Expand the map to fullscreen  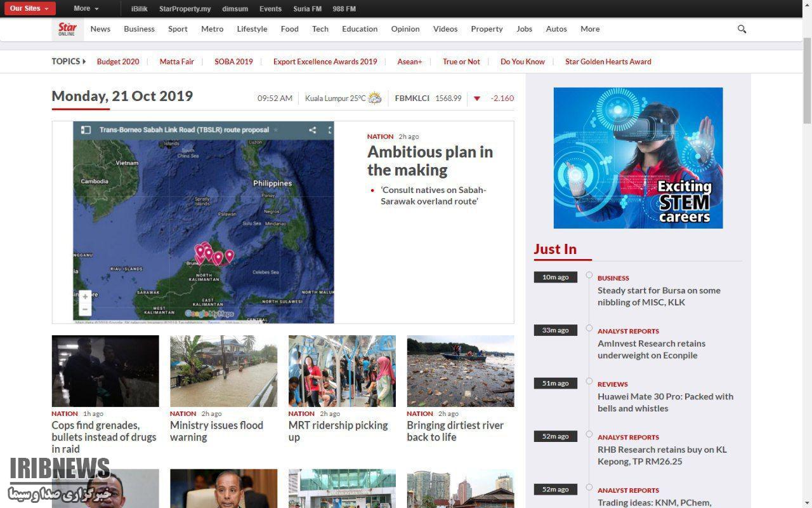pyautogui.click(x=330, y=130)
